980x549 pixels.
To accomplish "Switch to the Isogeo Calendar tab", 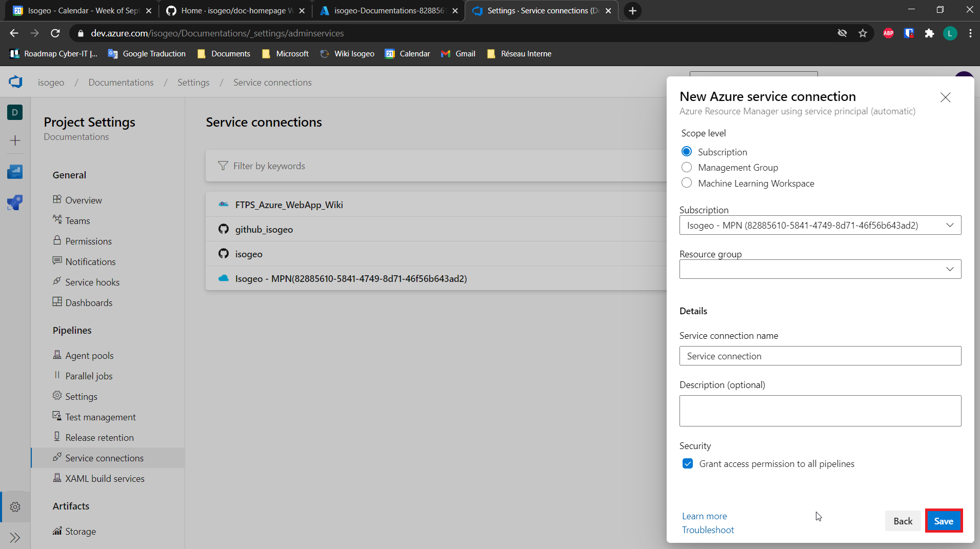I will [x=82, y=11].
